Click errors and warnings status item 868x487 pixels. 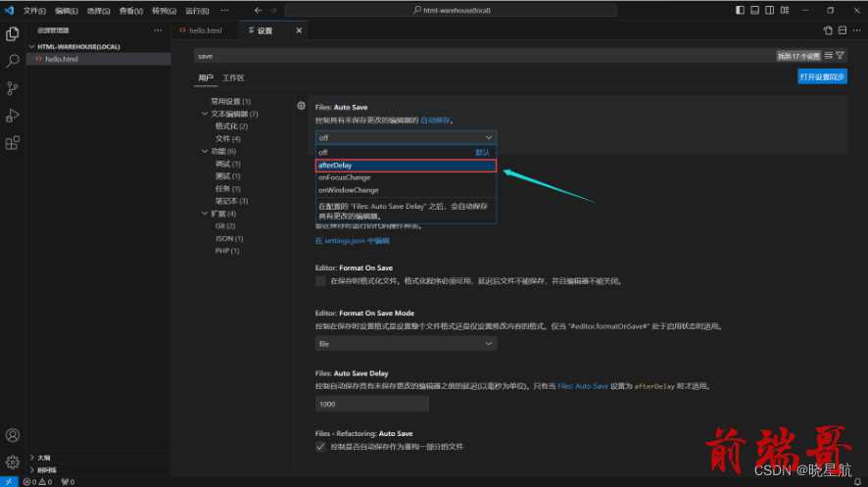[x=37, y=482]
